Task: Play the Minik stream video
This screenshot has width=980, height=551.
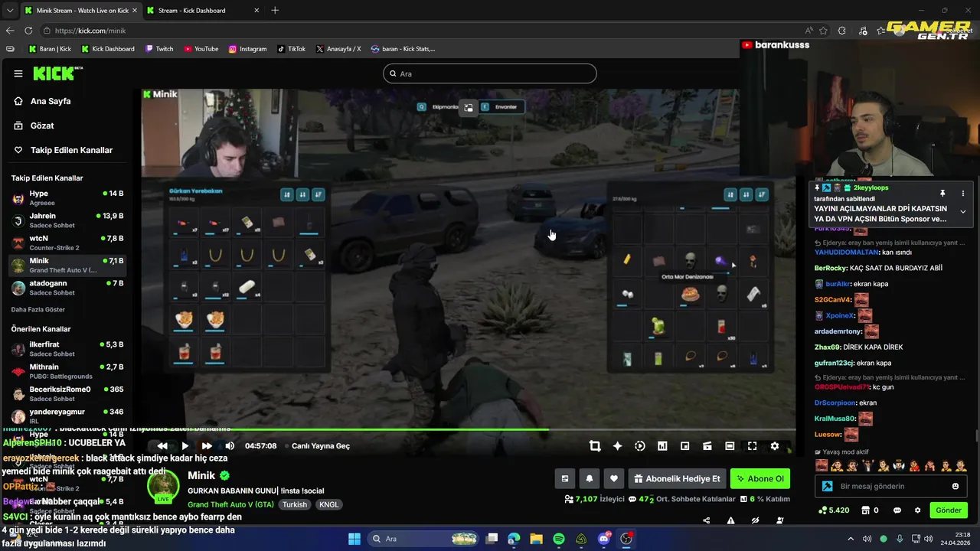Action: (x=185, y=446)
